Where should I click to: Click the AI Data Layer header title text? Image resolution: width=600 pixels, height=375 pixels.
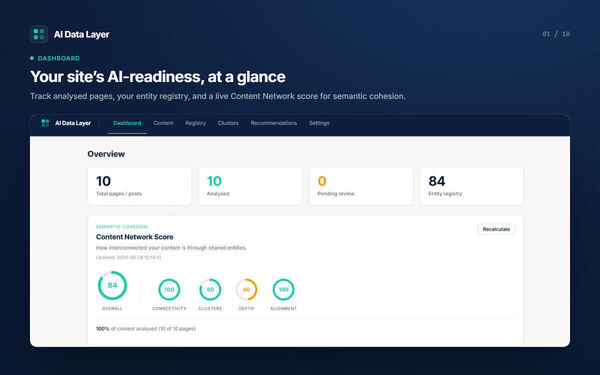click(x=82, y=34)
